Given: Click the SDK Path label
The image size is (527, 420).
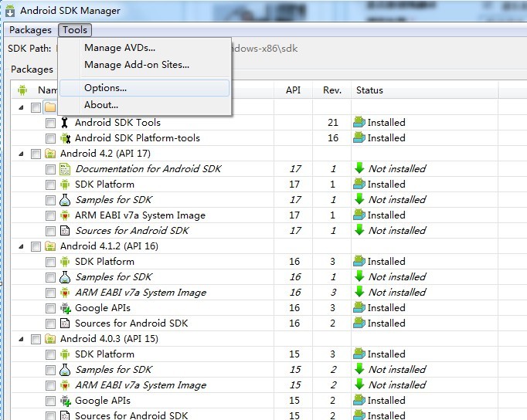Looking at the screenshot, I should click(x=29, y=49).
